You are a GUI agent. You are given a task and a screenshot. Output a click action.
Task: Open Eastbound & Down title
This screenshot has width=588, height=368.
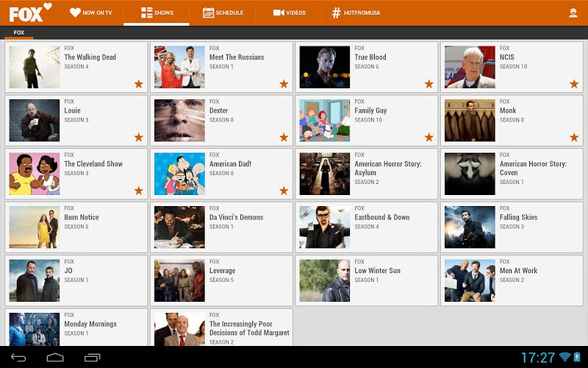[x=382, y=217]
